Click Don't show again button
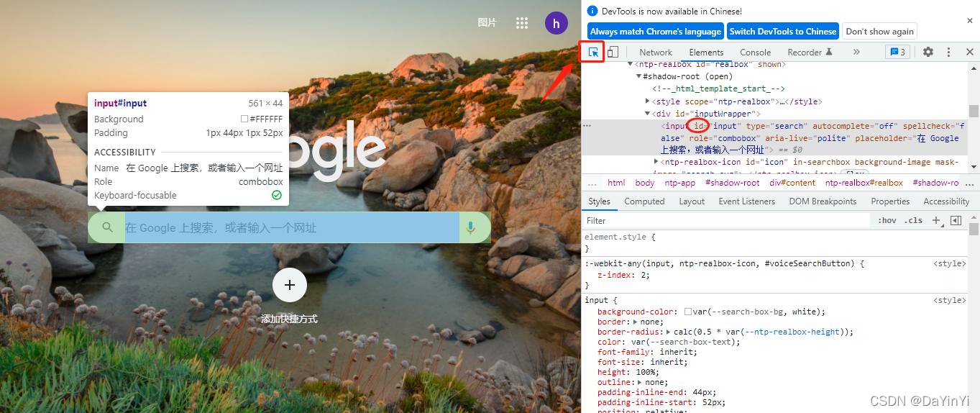Screen dimensions: 980x413 880,31
